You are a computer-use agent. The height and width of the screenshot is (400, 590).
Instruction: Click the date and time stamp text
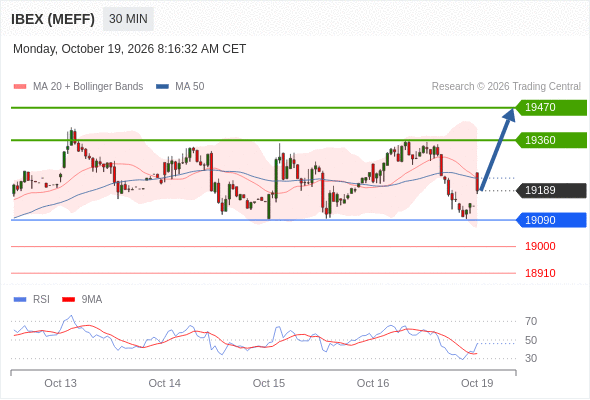(x=129, y=49)
